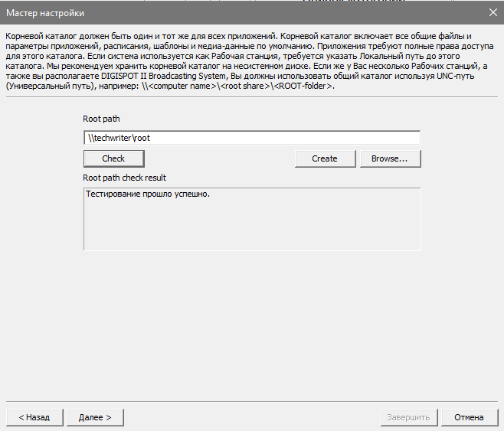This screenshot has width=504, height=431.
Task: Click the Check button to test path
Action: tap(113, 158)
